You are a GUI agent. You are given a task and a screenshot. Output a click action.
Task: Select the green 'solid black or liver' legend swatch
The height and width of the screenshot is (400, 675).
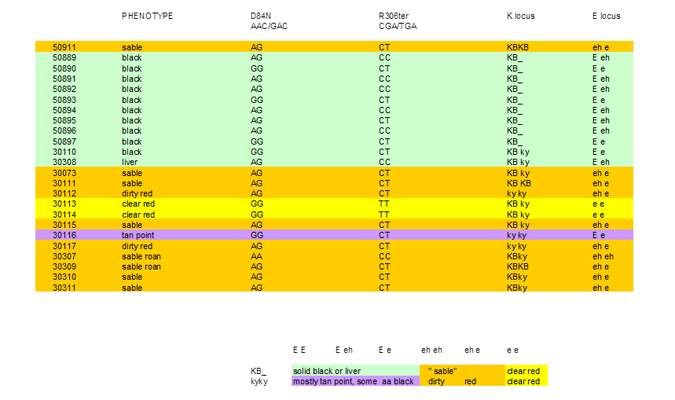coord(355,371)
